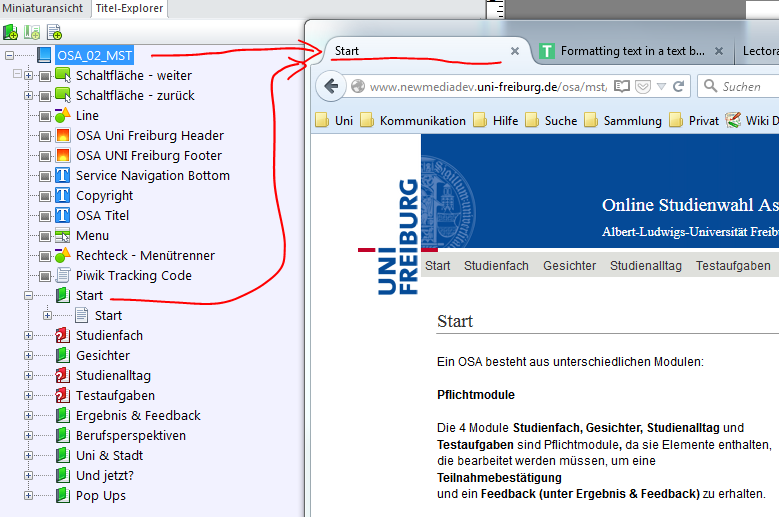Expand the Gesichter chapter
This screenshot has width=779, height=517.
point(28,356)
